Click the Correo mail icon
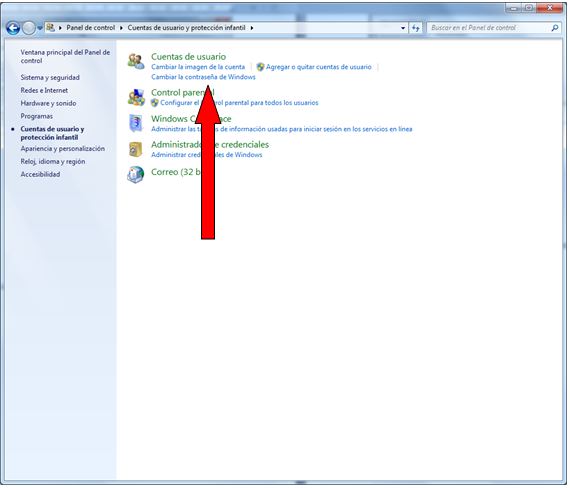The width and height of the screenshot is (570, 488). [136, 175]
